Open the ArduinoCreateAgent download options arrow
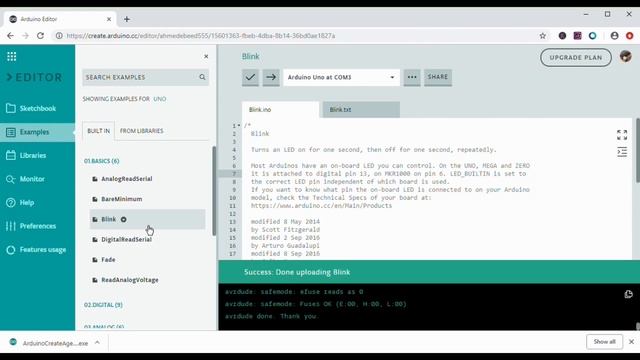640x360 pixels. pyautogui.click(x=97, y=342)
